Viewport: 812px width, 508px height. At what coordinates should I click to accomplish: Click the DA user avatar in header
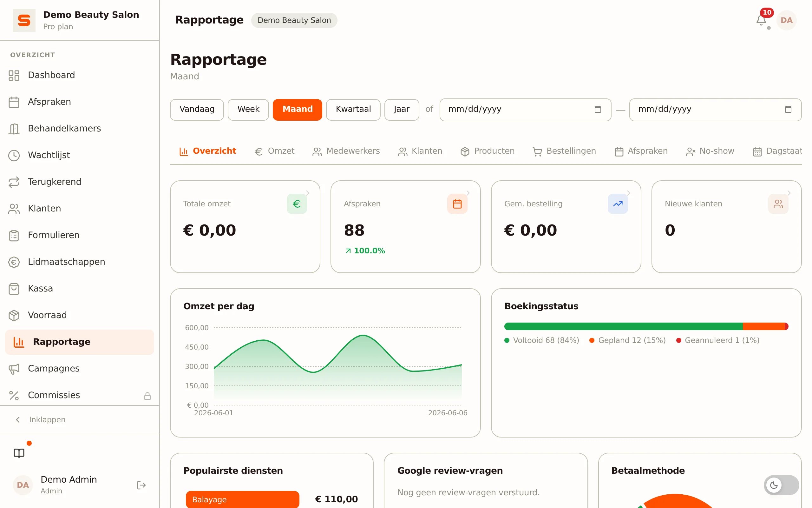click(x=786, y=20)
